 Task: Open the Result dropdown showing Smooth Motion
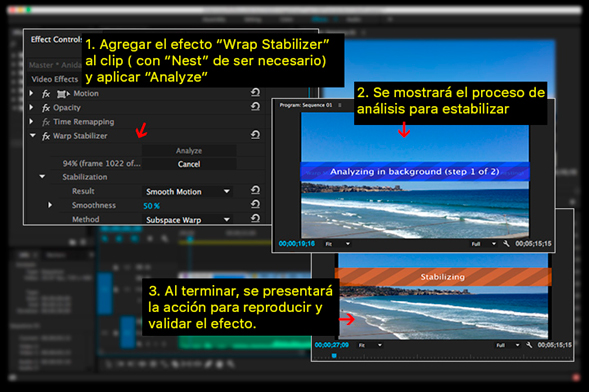pos(187,191)
